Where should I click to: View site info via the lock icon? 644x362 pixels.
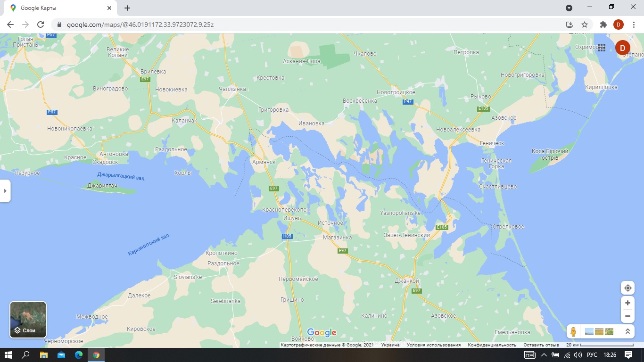click(x=59, y=25)
